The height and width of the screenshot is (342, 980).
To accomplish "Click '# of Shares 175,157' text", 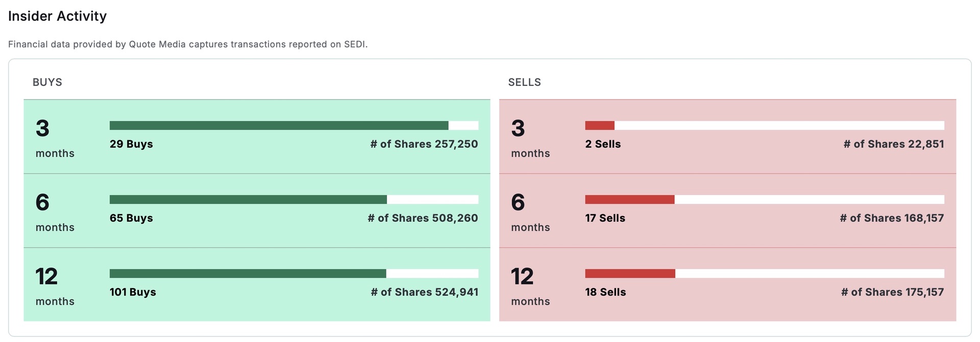I will point(892,292).
